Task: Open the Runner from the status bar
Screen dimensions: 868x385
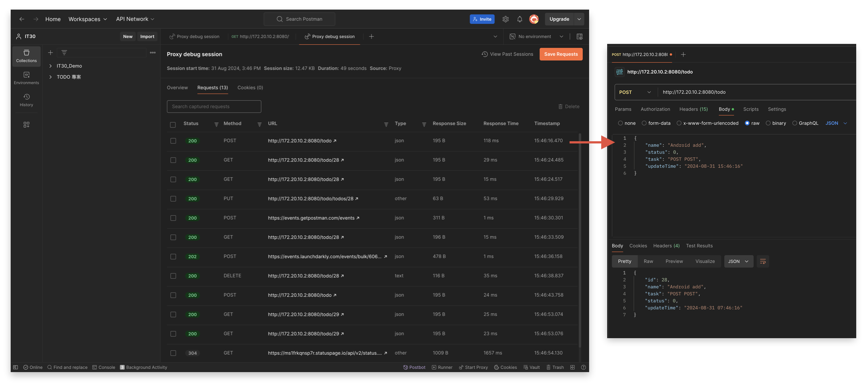Action: coord(442,367)
